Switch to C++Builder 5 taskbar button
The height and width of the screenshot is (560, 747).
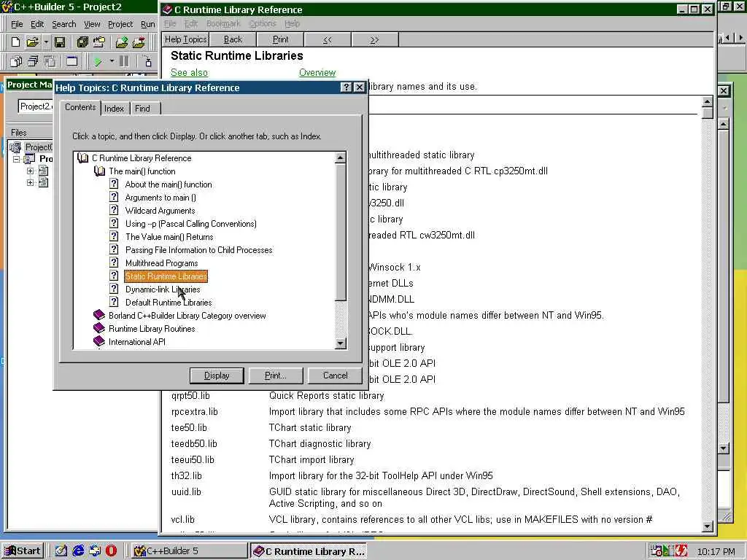(x=189, y=551)
